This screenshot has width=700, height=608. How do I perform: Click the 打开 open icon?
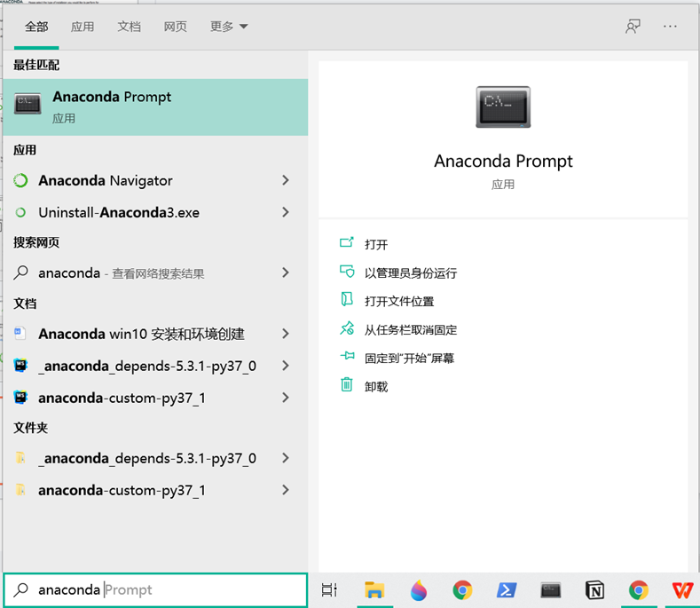coord(346,243)
